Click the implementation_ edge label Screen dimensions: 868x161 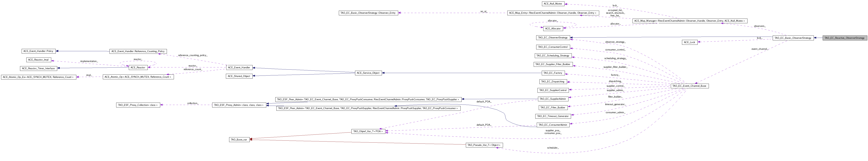89,61
